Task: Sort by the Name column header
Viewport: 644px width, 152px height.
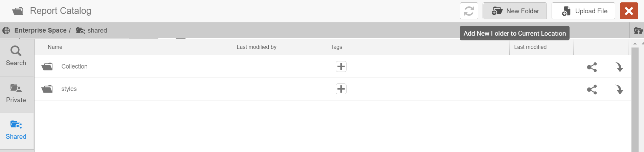Action: click(55, 47)
